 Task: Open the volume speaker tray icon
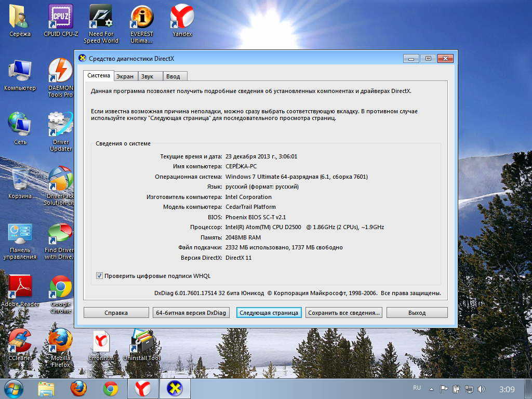[x=481, y=389]
